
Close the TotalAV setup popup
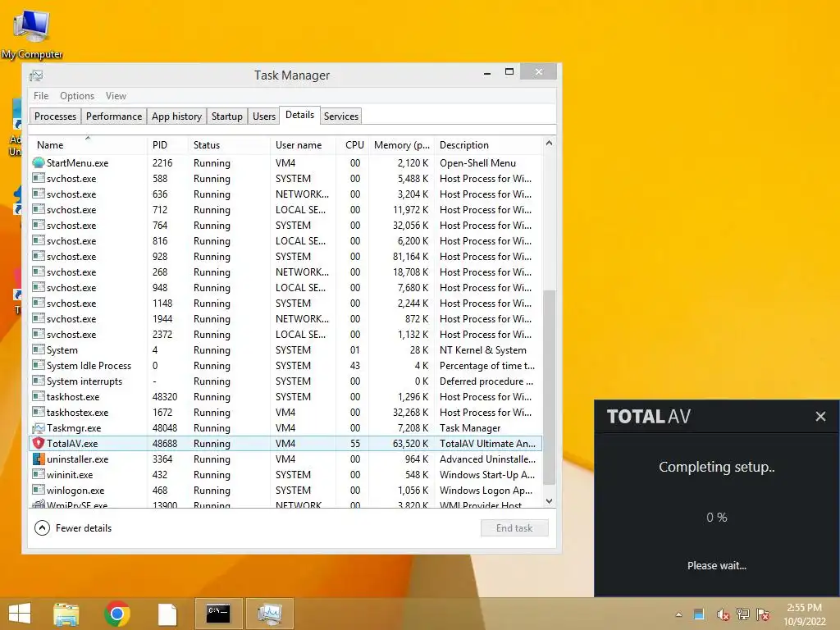(820, 416)
